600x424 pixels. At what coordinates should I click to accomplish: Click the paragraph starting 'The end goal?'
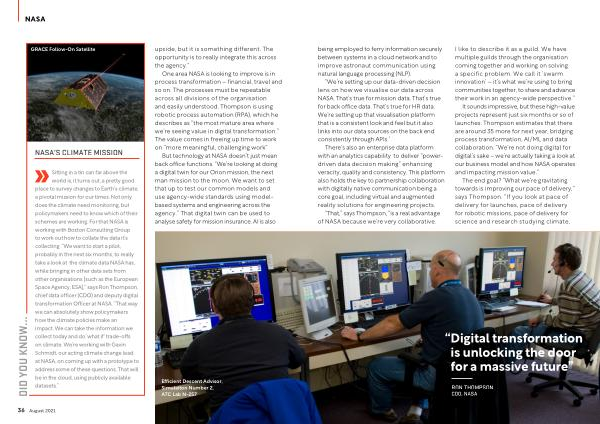[x=515, y=201]
